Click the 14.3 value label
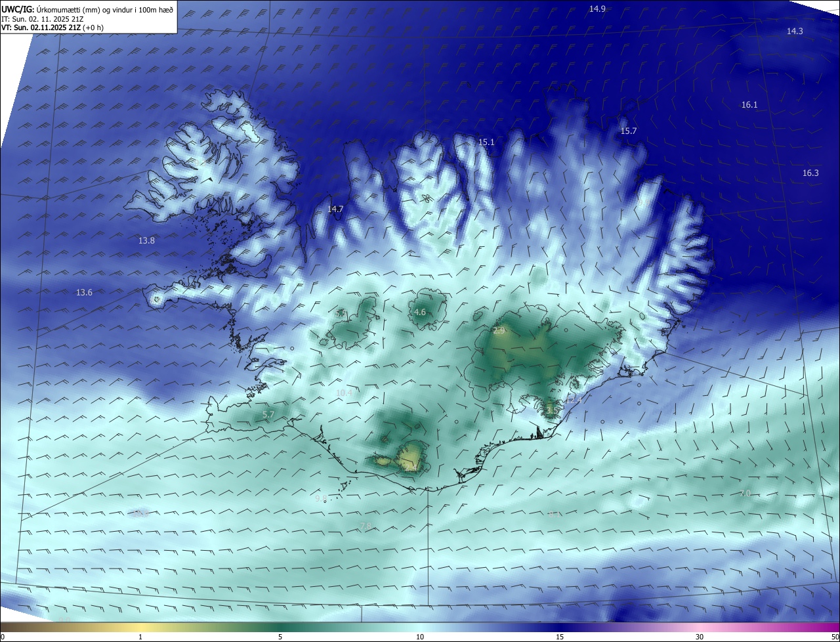 [x=795, y=31]
